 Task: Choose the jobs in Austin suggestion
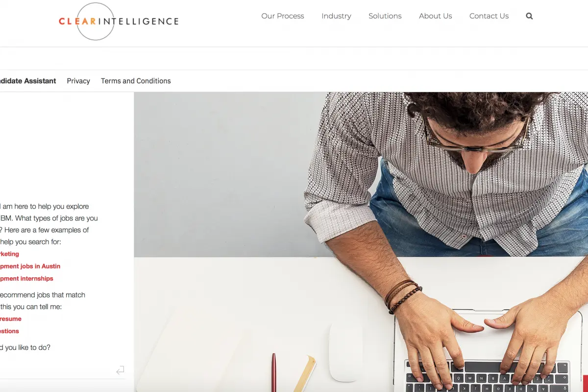[x=30, y=266]
